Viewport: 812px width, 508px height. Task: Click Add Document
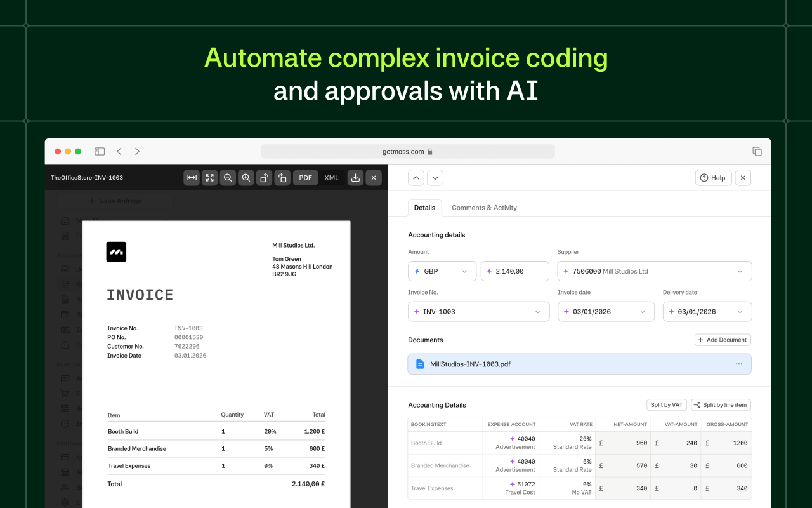[x=723, y=340]
